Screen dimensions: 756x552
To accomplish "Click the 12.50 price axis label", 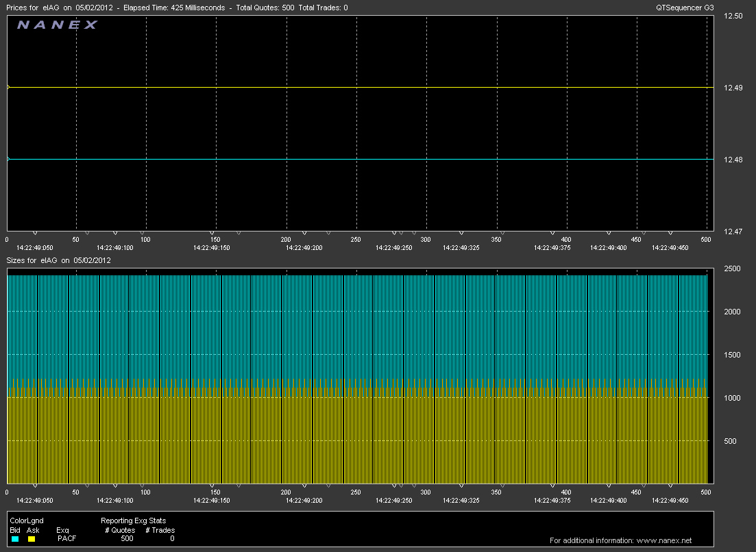I will tap(733, 16).
